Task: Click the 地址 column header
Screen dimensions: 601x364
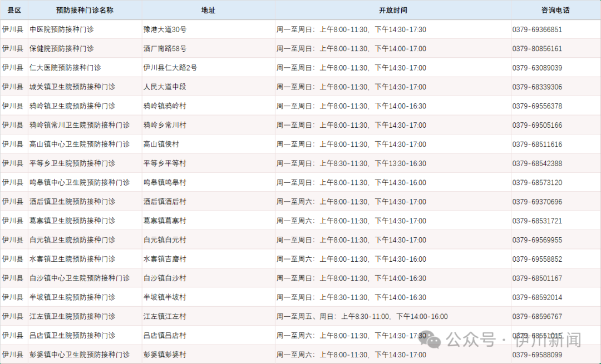Action: click(208, 10)
